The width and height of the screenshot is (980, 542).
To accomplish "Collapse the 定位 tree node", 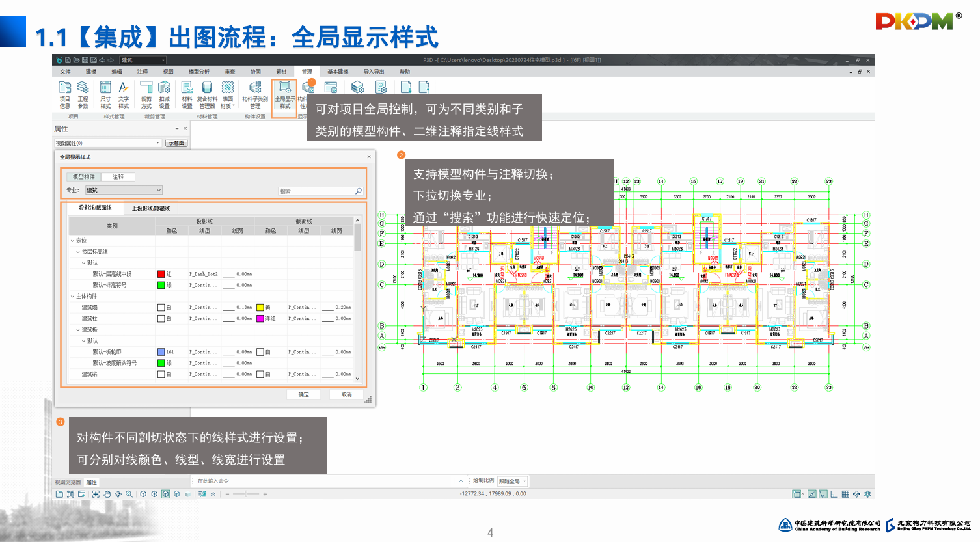I will coord(72,241).
